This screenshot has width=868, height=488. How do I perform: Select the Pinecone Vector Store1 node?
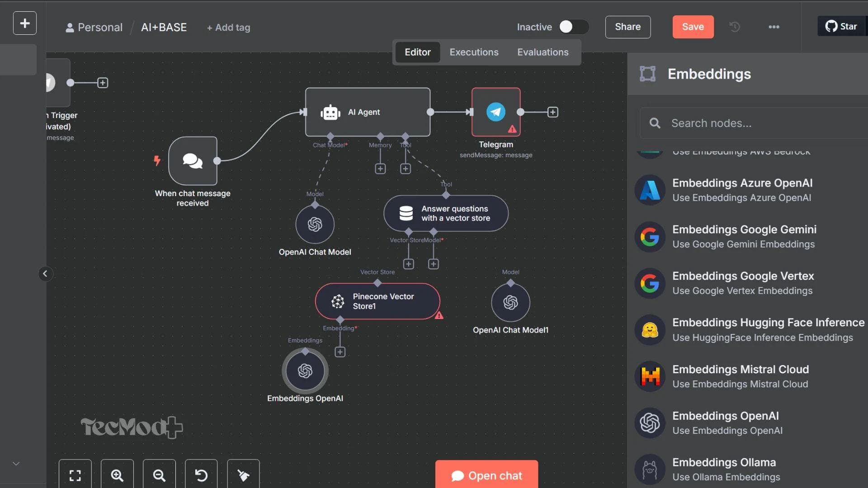click(x=377, y=301)
